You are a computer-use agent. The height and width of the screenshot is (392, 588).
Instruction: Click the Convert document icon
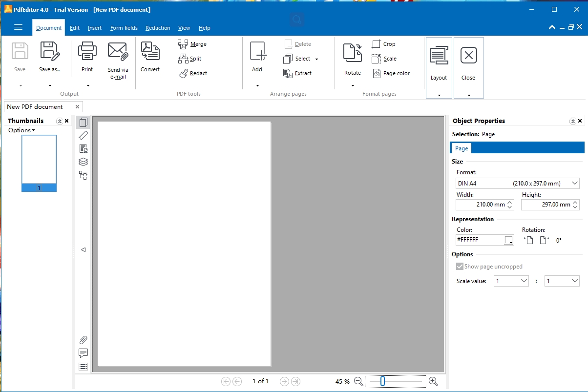tap(150, 52)
